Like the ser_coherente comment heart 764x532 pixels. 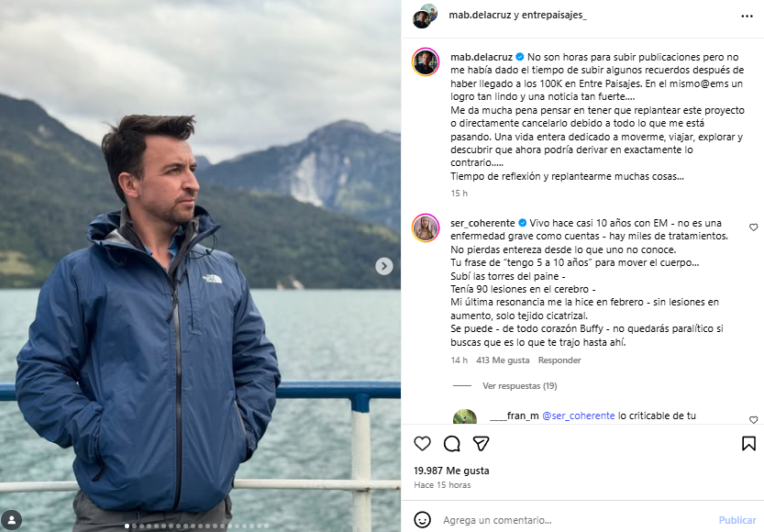tap(753, 227)
